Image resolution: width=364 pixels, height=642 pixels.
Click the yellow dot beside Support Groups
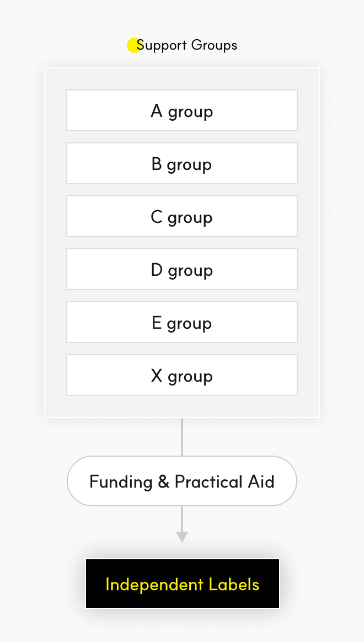[x=134, y=45]
